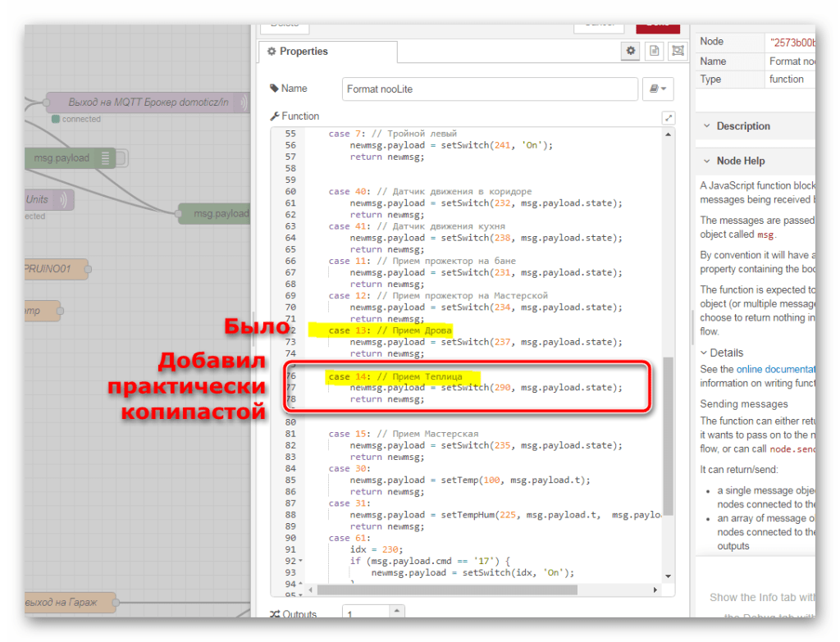Open node appearance icon tab
Image resolution: width=840 pixels, height=642 pixels.
677,51
